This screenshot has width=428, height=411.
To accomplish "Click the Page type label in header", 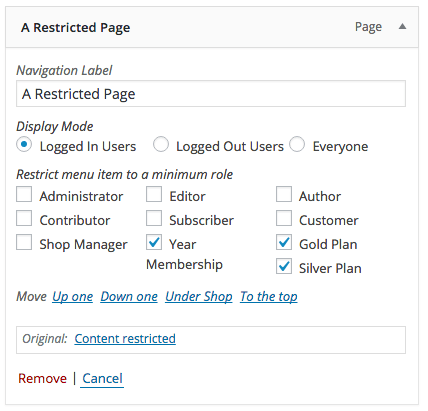I will 368,27.
